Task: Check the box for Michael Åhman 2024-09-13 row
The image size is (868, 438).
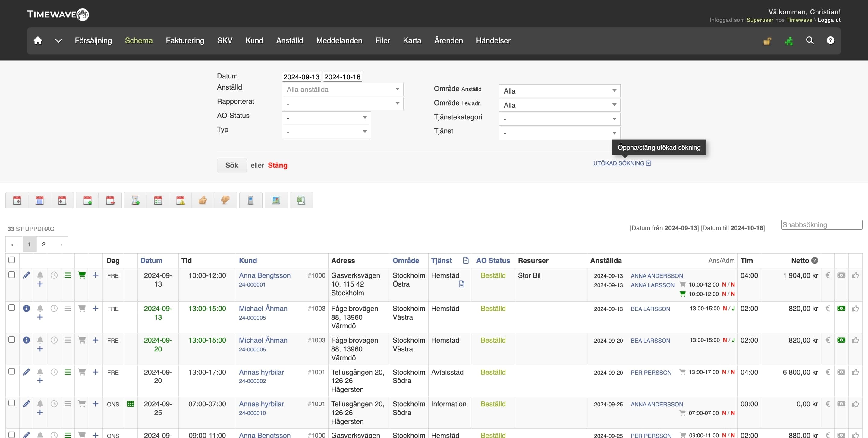Action: coord(12,307)
